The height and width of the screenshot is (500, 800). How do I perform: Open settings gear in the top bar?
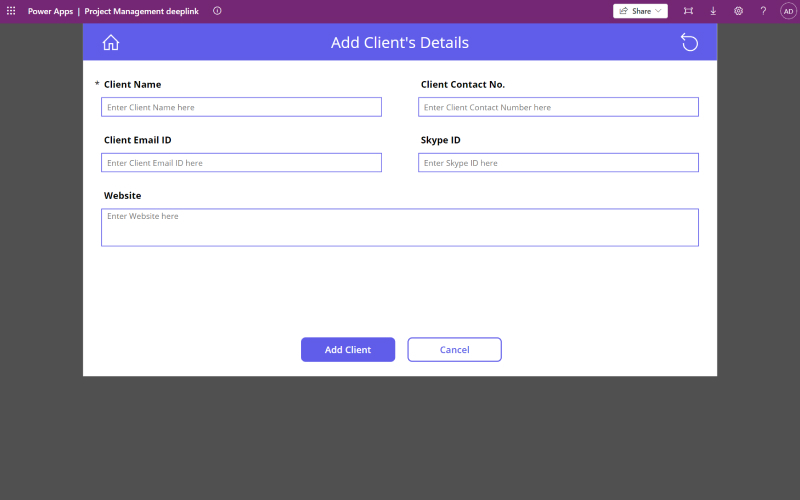click(738, 11)
